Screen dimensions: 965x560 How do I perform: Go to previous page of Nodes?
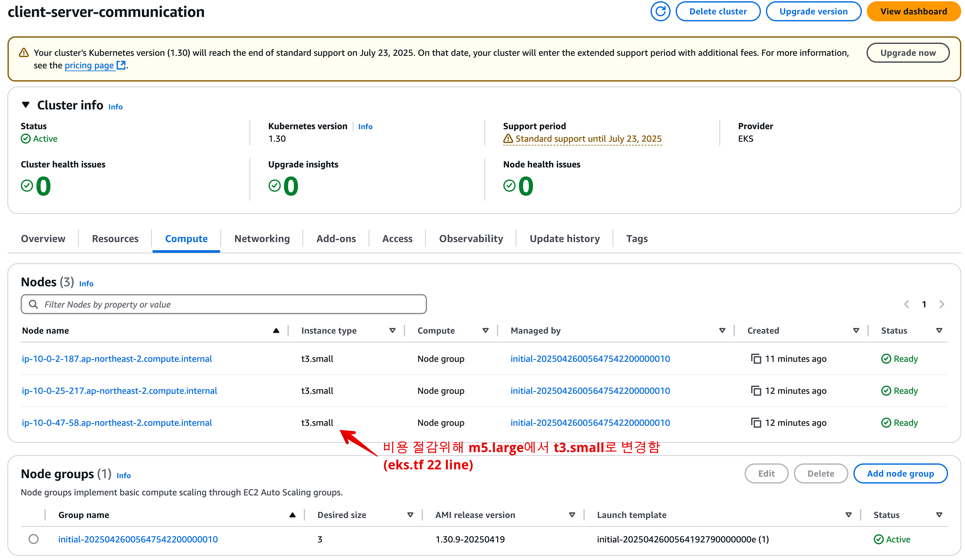[x=906, y=304]
